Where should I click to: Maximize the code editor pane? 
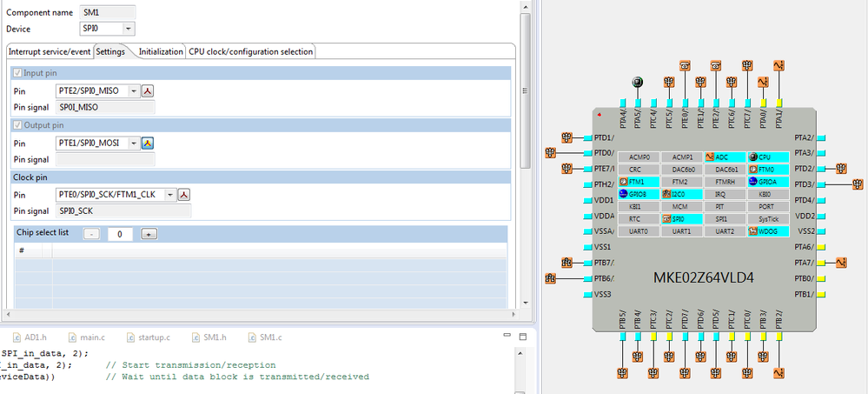point(522,337)
